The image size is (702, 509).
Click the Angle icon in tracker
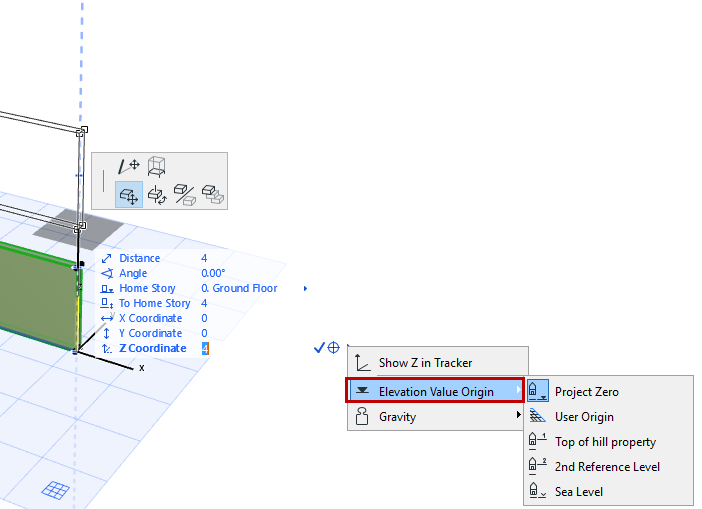(x=107, y=274)
